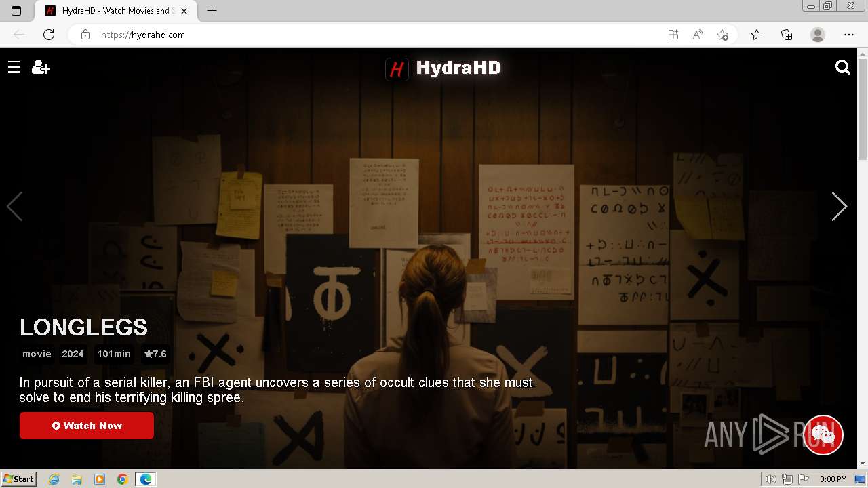Launch Chrome from taskbar
The width and height of the screenshot is (868, 488).
(122, 479)
